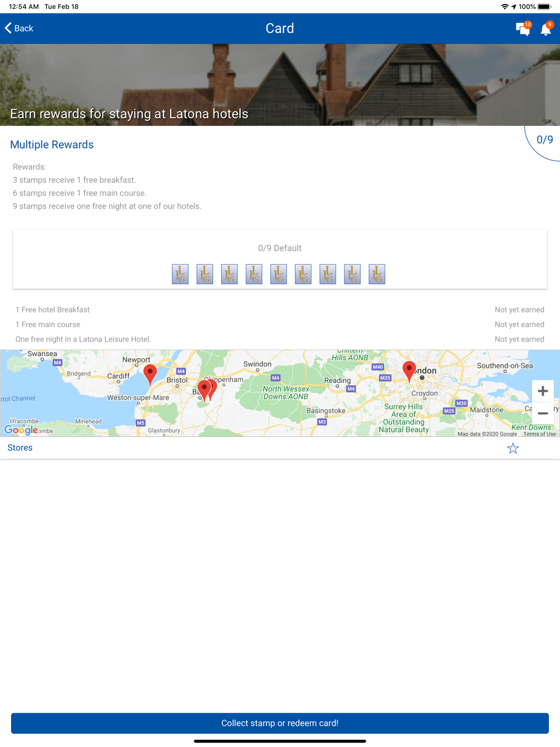The image size is (560, 747).
Task: Tap '3 stamps receive 1 free breakfast' text
Action: coord(74,180)
